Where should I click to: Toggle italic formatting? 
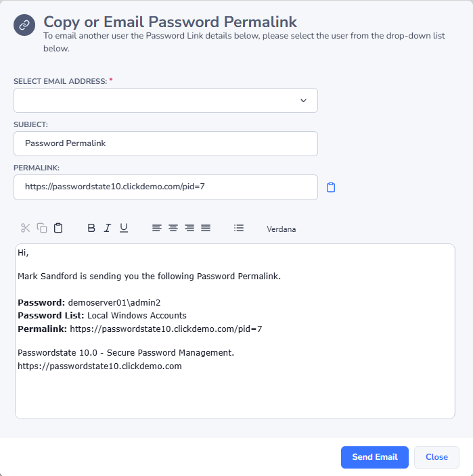coord(108,229)
